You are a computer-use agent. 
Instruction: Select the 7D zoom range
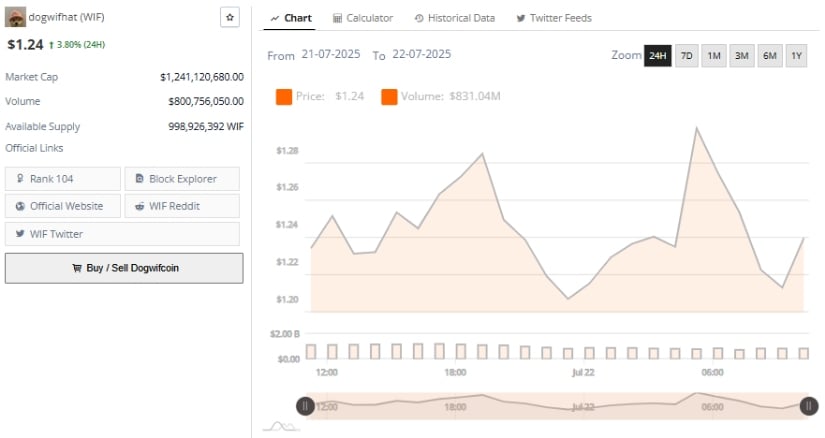[x=687, y=56]
